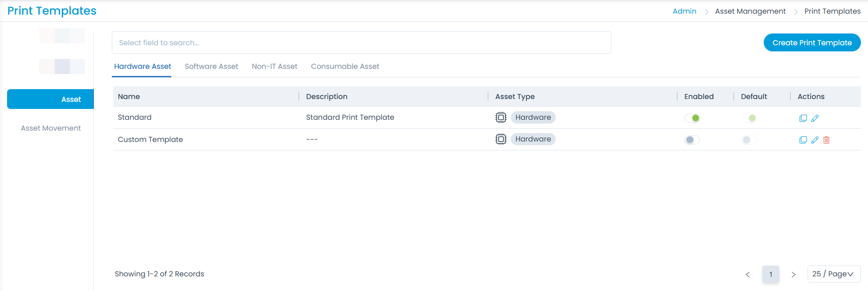Click Create Print Template button
The image size is (868, 291).
(812, 42)
